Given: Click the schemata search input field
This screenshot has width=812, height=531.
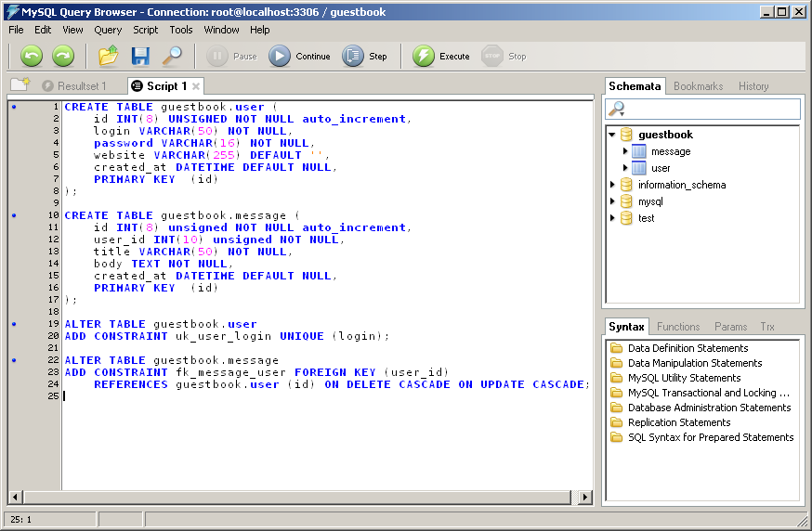Looking at the screenshot, I should click(x=711, y=110).
